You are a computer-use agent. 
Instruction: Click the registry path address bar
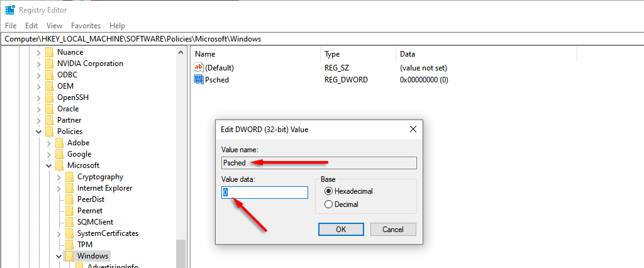(x=314, y=39)
